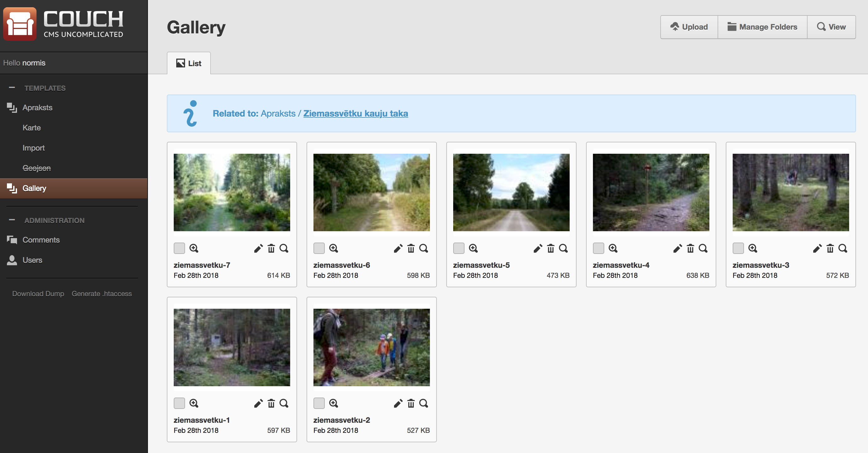Screen dimensions: 868x453
Task: View ziemassvetku-2 with magnifier icon
Action: pos(424,403)
